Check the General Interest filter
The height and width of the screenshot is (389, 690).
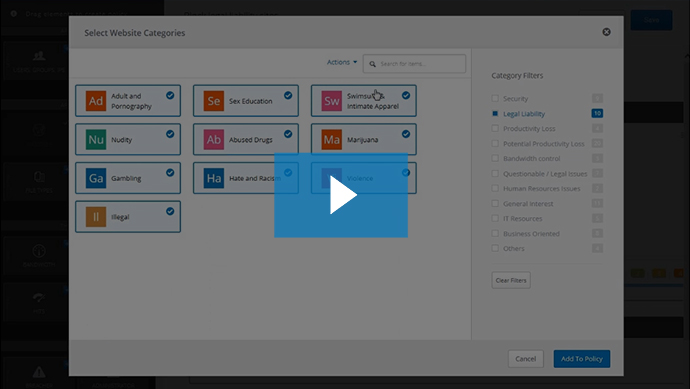[495, 203]
